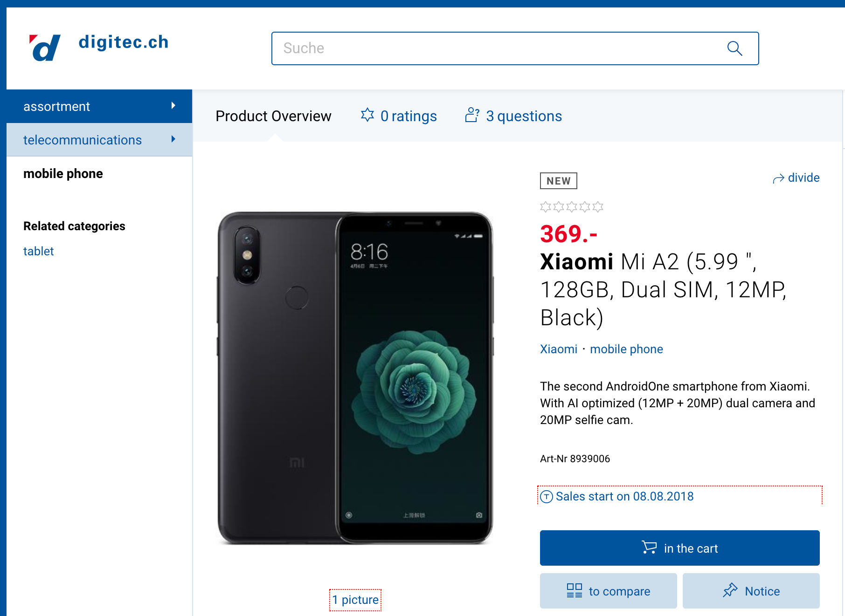Viewport: 845px width, 616px height.
Task: Expand the telecommunications menu arrow
Action: (173, 139)
